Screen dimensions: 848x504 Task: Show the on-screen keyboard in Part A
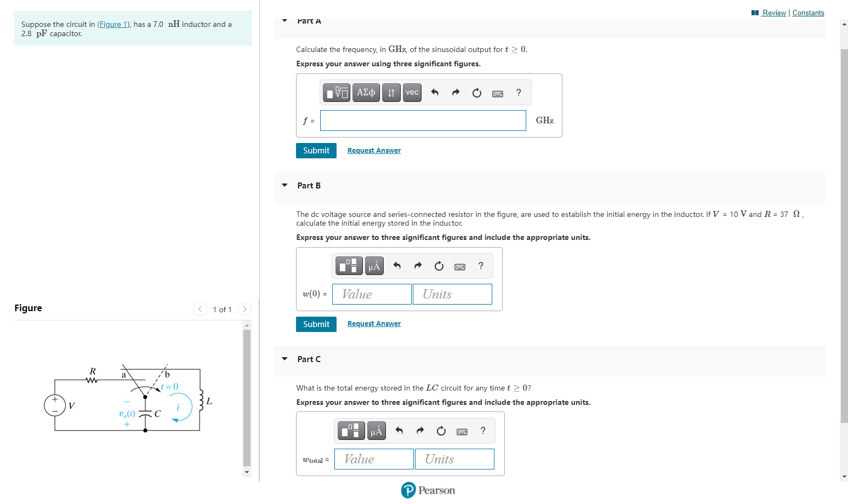pyautogui.click(x=497, y=93)
